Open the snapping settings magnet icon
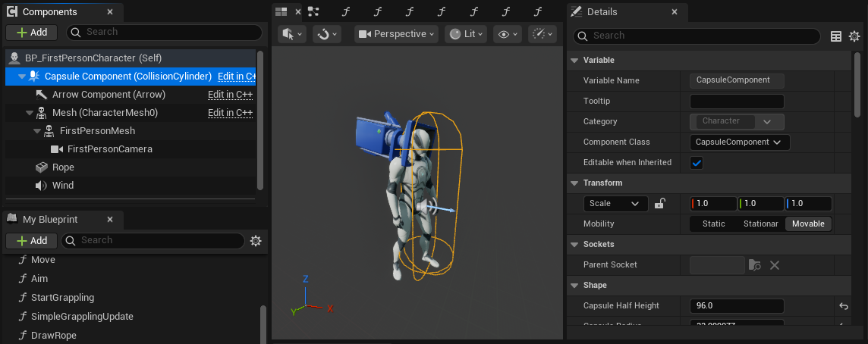This screenshot has height=344, width=868. point(326,34)
